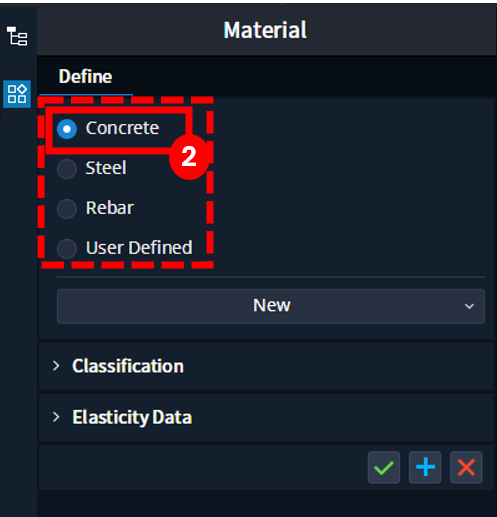The height and width of the screenshot is (517, 497).
Task: Click the Rebar label text
Action: click(x=110, y=208)
